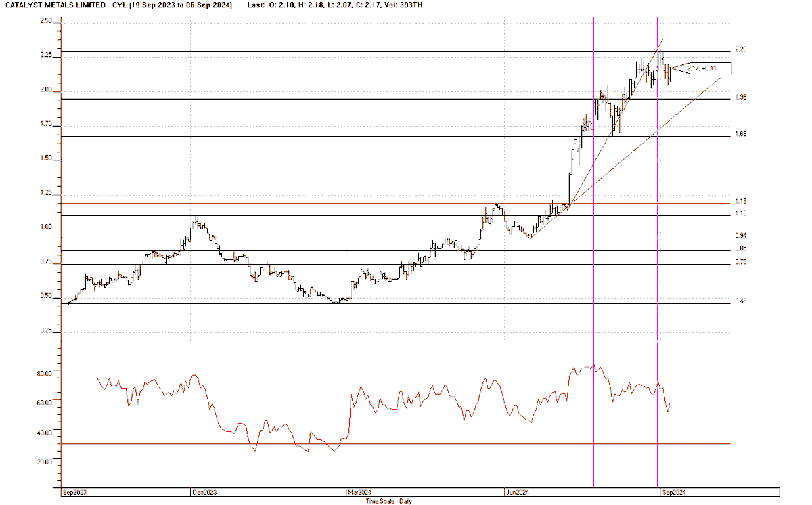Click the 1.68 level label

741,134
